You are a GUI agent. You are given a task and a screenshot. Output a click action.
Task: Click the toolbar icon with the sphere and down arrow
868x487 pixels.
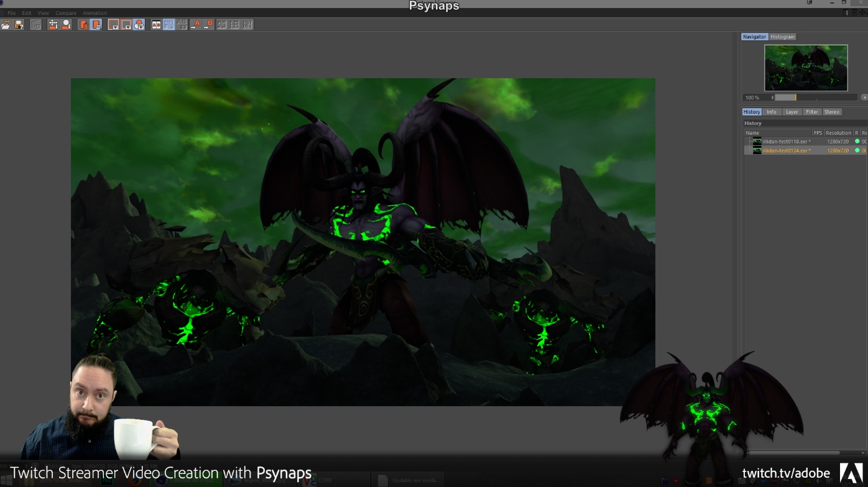tap(66, 25)
